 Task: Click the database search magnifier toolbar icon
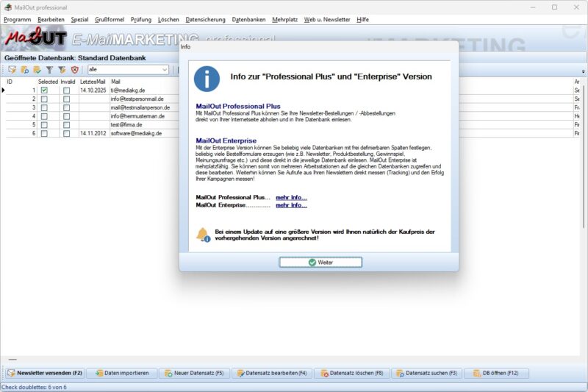pyautogui.click(x=25, y=70)
